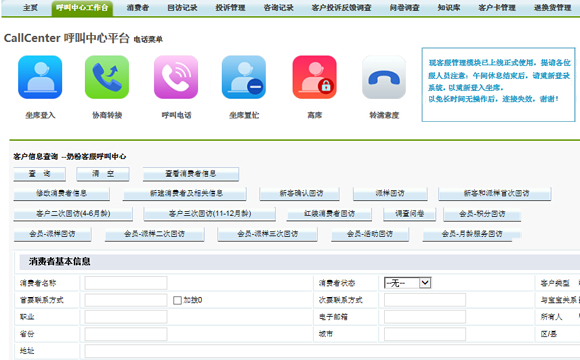Click the 会员-派样回访 button

pyautogui.click(x=53, y=234)
